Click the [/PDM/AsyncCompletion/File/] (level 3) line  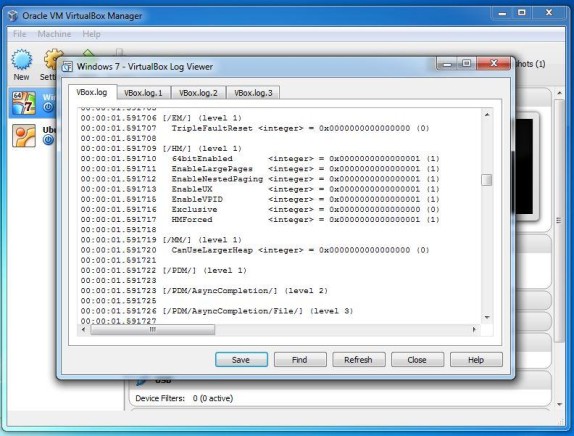point(217,311)
